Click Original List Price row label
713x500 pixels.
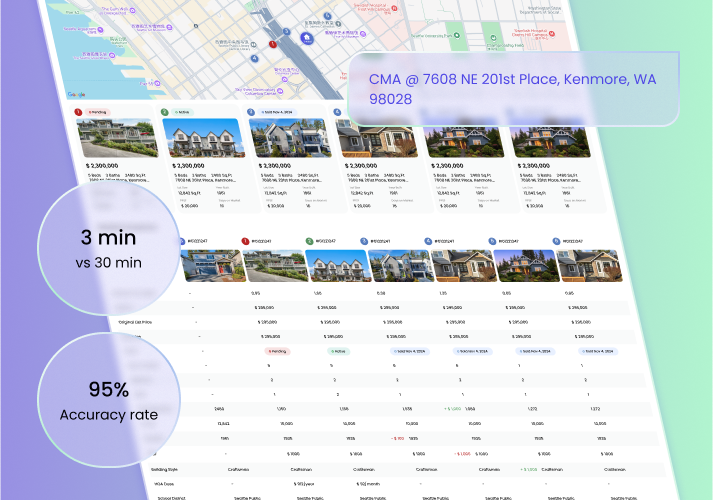(x=135, y=322)
